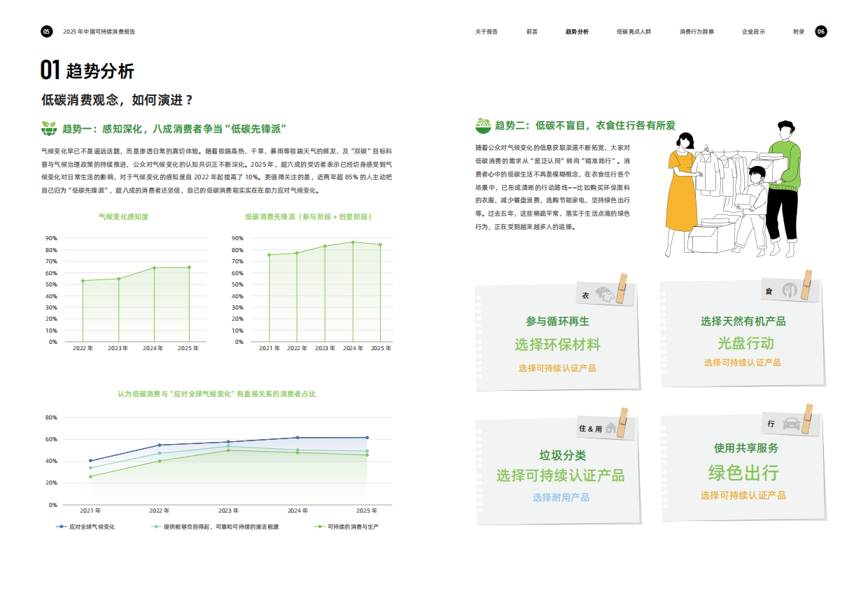Click the leaf icon beside 趋势一 heading

pos(47,128)
